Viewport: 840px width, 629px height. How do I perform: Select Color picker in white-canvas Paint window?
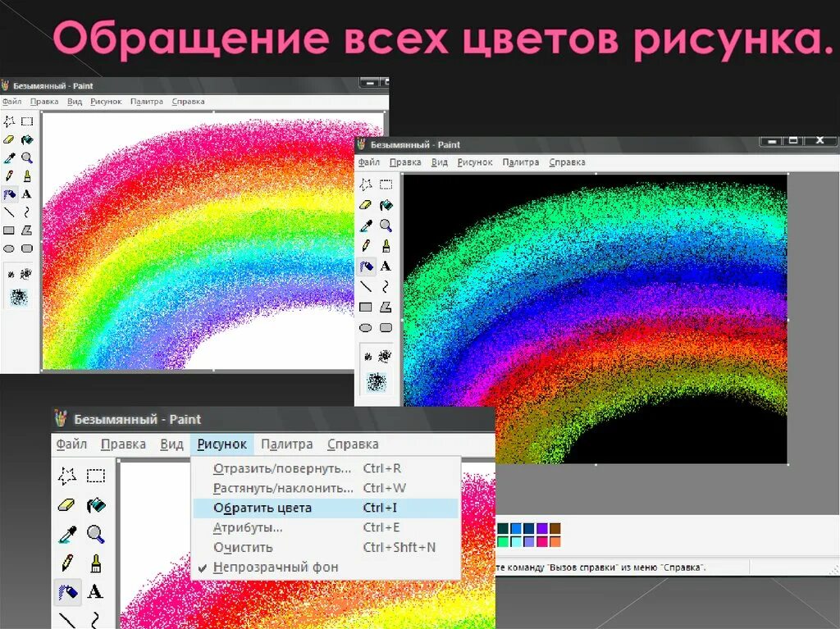[x=9, y=157]
